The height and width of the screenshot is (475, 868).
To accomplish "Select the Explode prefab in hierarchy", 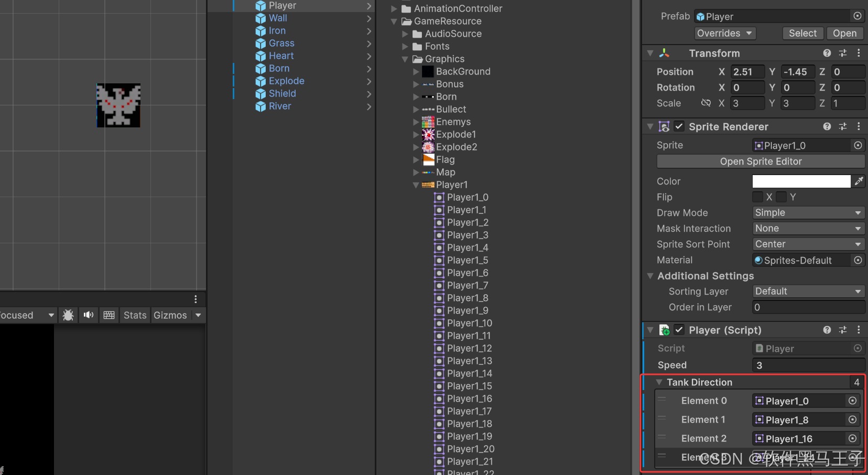I will point(286,81).
